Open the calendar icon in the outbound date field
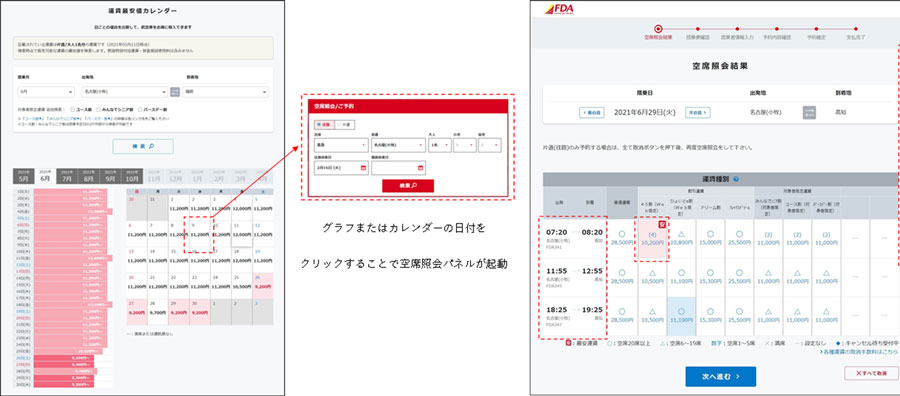 tap(363, 168)
